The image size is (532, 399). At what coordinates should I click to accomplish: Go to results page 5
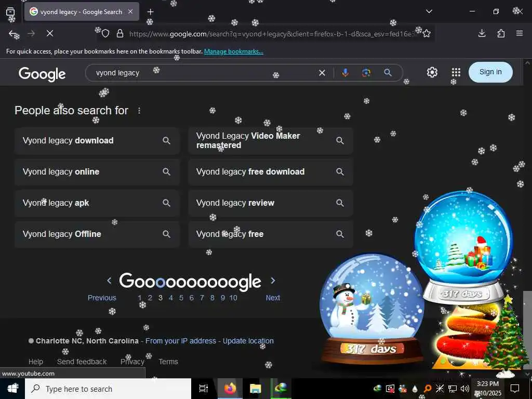click(181, 298)
